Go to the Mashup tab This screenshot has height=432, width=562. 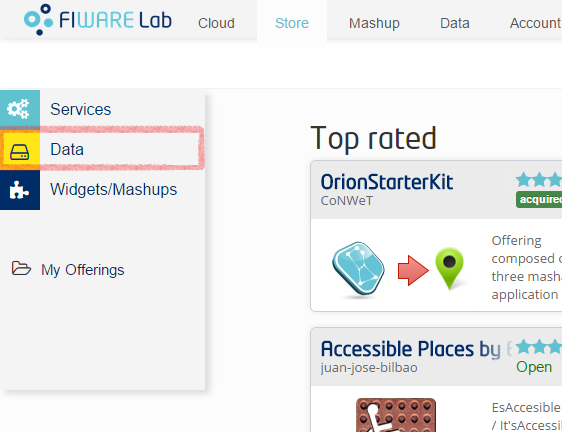pyautogui.click(x=374, y=23)
